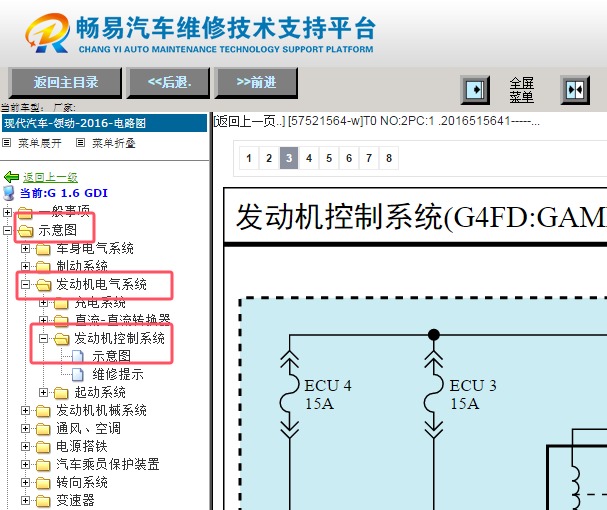Expand the 电源搭铁 node

[26, 446]
